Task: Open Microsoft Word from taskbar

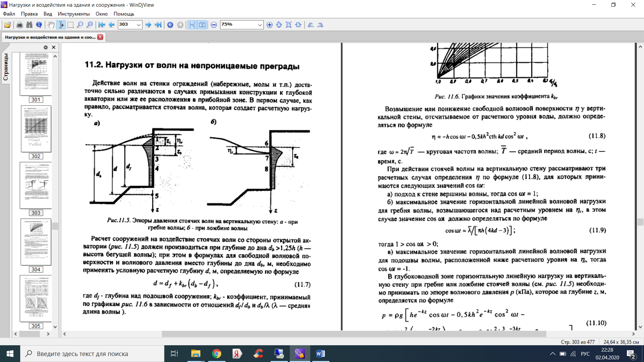Action: tap(320, 354)
